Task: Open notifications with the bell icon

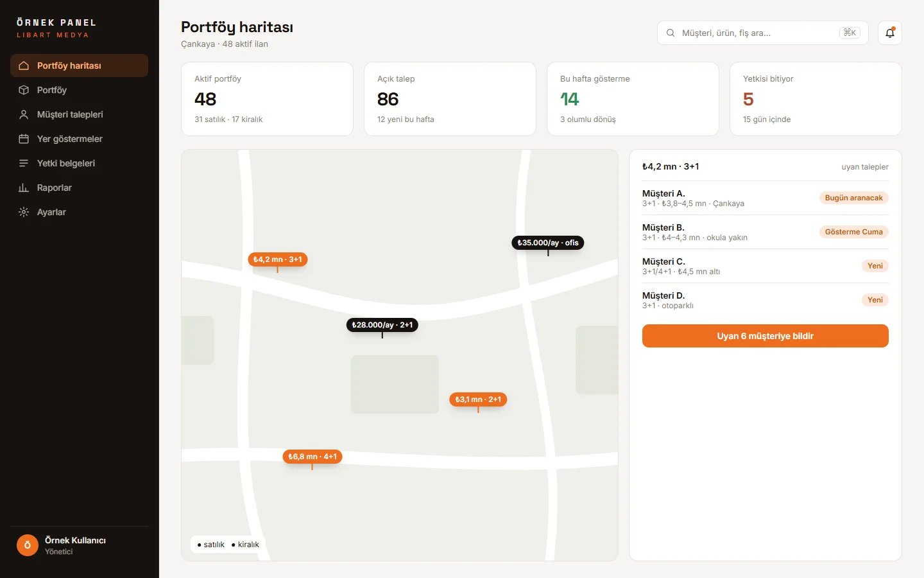Action: [890, 33]
